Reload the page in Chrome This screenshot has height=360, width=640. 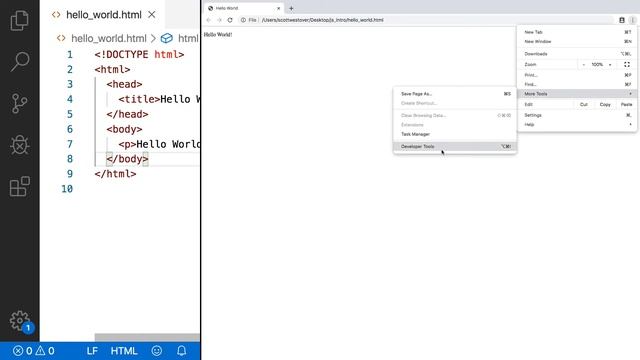coord(230,20)
